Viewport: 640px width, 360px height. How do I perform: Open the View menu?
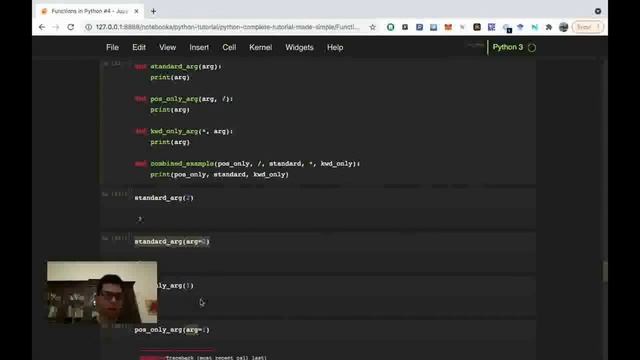coord(167,47)
